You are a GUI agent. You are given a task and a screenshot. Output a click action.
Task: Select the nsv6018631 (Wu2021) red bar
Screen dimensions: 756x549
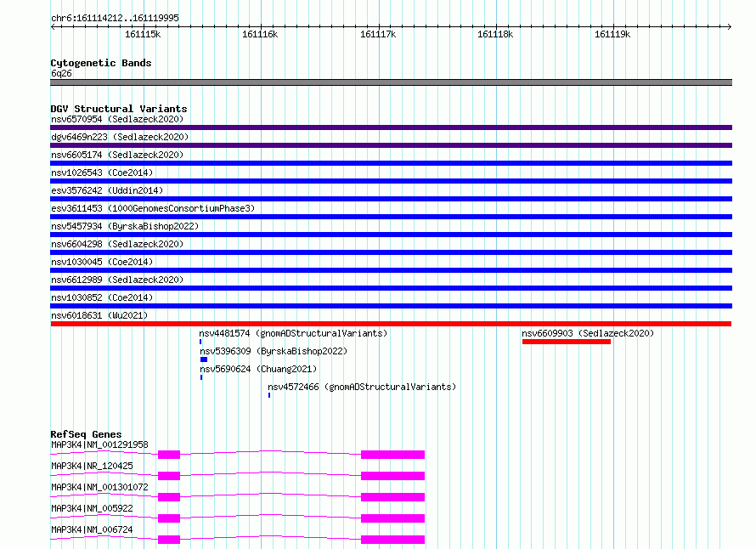(x=391, y=324)
